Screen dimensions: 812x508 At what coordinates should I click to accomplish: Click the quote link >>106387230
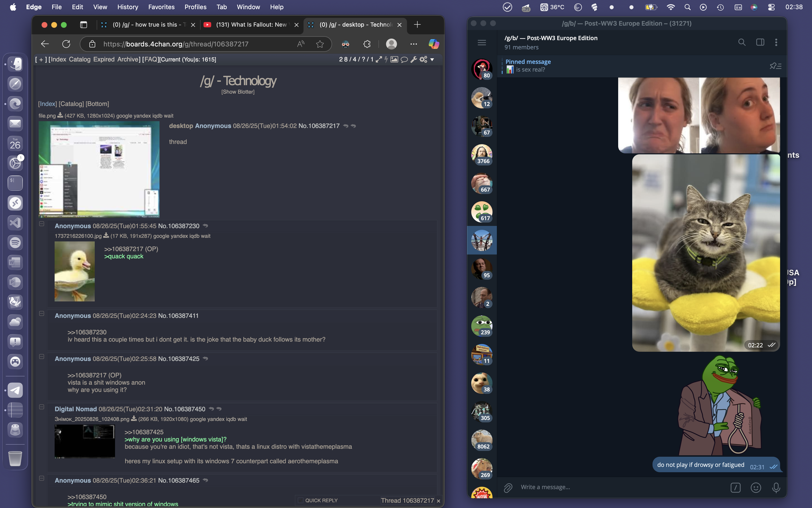[x=87, y=332]
